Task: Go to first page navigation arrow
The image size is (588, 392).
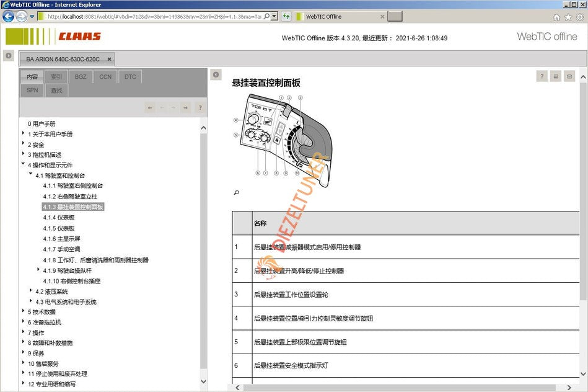Action: [150, 108]
